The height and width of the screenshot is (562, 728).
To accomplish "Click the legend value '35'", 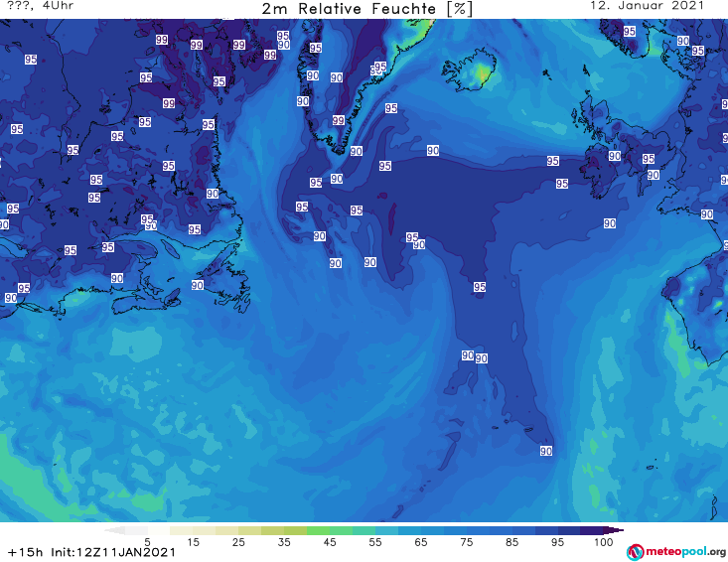I will pyautogui.click(x=284, y=542).
